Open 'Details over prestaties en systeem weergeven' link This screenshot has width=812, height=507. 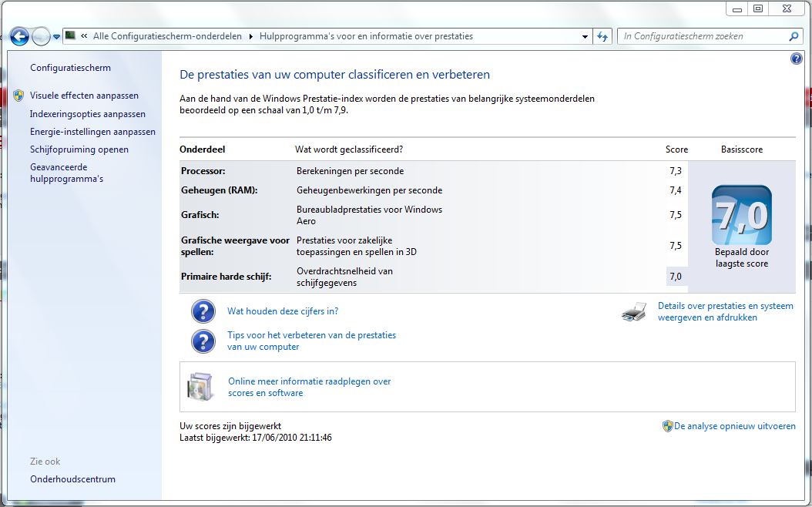(726, 312)
